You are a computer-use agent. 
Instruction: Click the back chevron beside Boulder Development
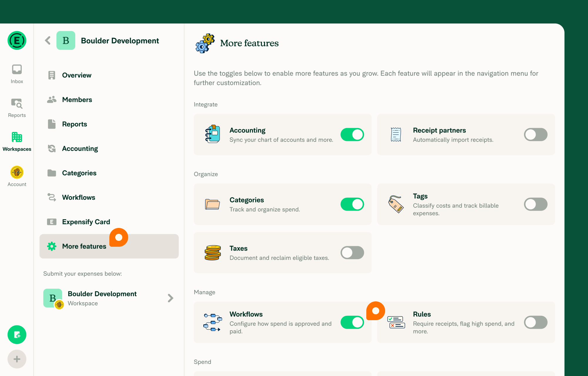pos(47,41)
